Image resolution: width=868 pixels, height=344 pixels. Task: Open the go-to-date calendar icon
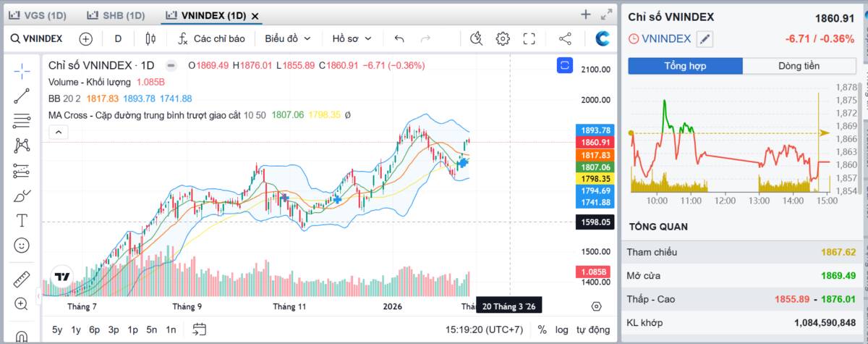click(200, 330)
